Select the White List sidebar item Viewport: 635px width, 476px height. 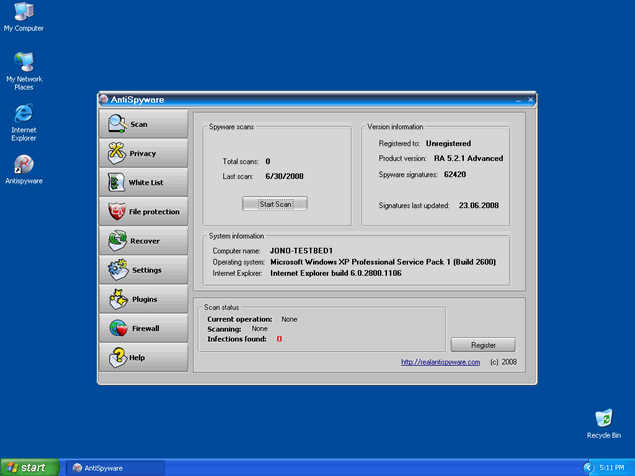pyautogui.click(x=143, y=183)
